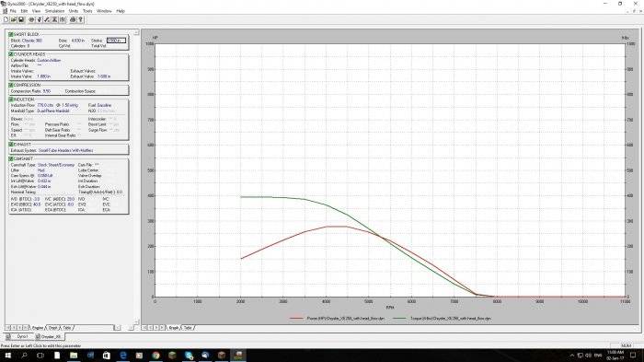Click the Open file toolbar icon

(x=14, y=19)
